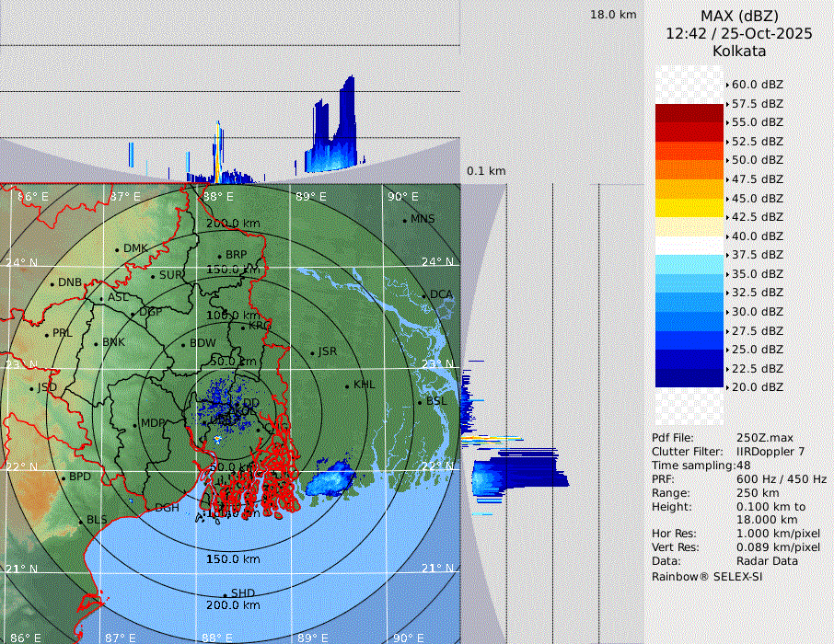Select the Kolkata radar name label

739,52
